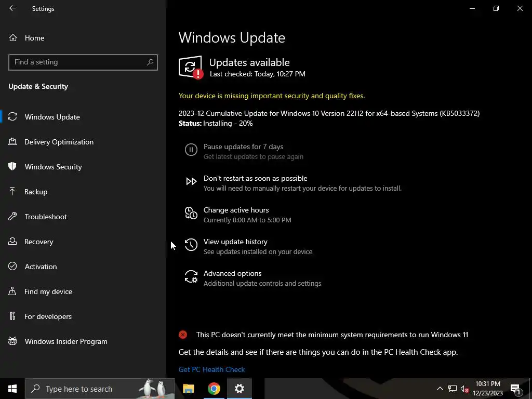Click the search magnifier in Find a setting
Screen dimensions: 532x399
[x=150, y=62]
